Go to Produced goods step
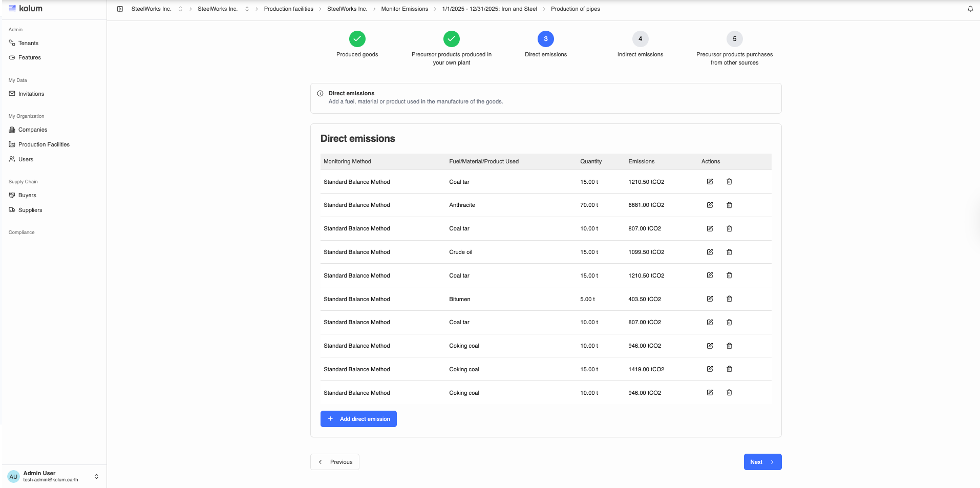980x488 pixels. tap(357, 39)
